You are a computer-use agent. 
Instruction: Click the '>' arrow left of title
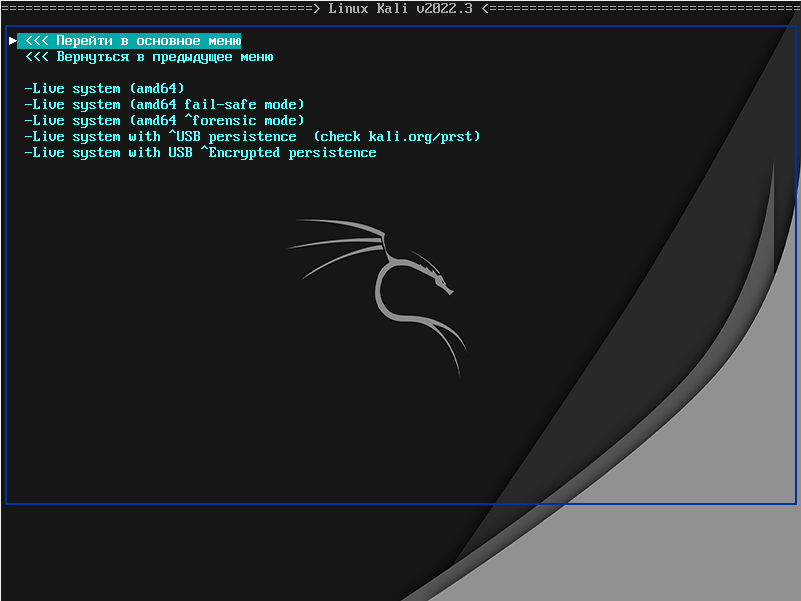pyautogui.click(x=317, y=8)
